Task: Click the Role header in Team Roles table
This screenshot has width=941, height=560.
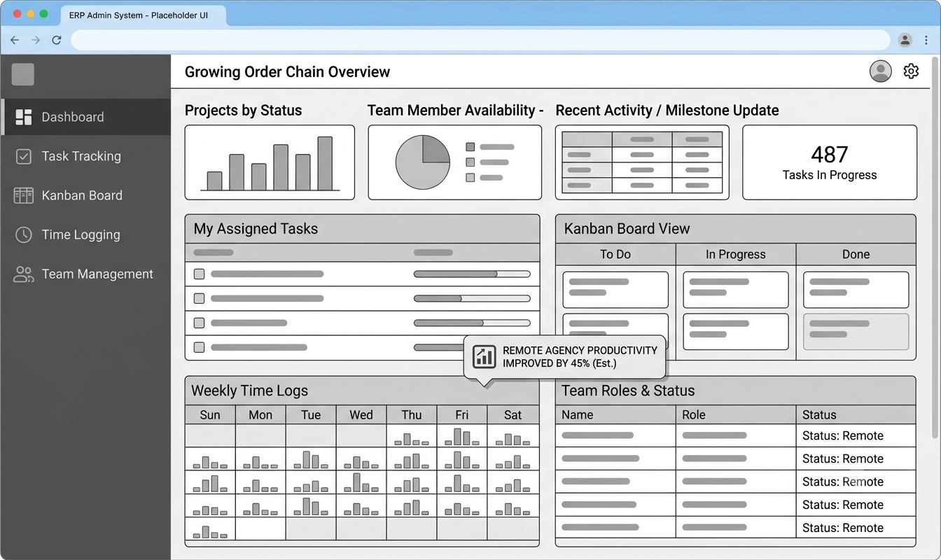Action: tap(736, 414)
